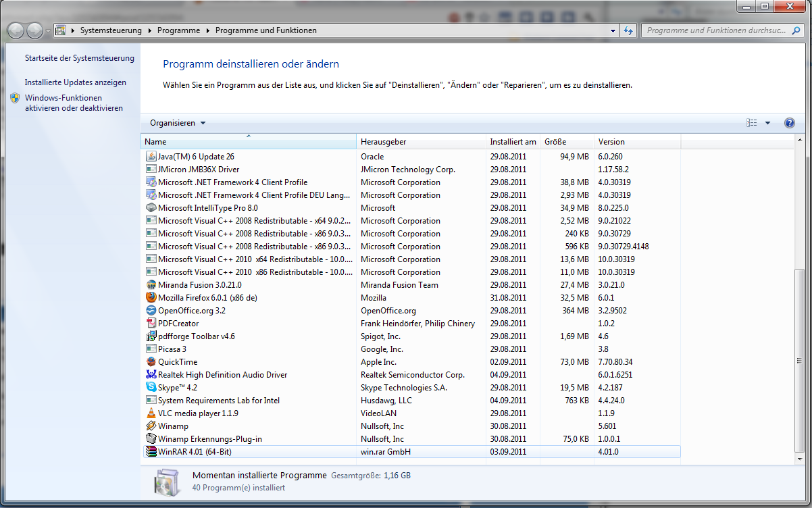The width and height of the screenshot is (812, 508).
Task: Go forward with the forward arrow button
Action: pyautogui.click(x=34, y=30)
